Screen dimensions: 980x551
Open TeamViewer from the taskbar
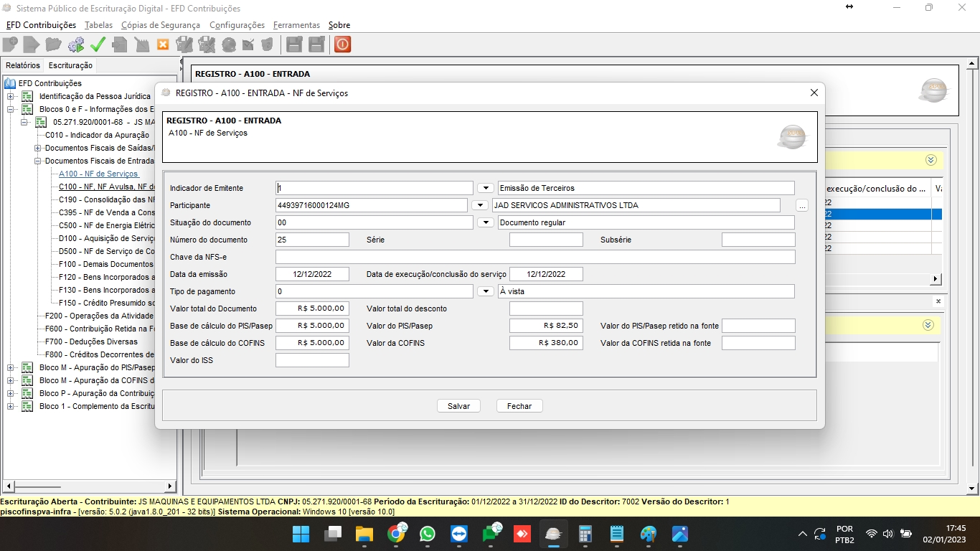click(x=458, y=534)
